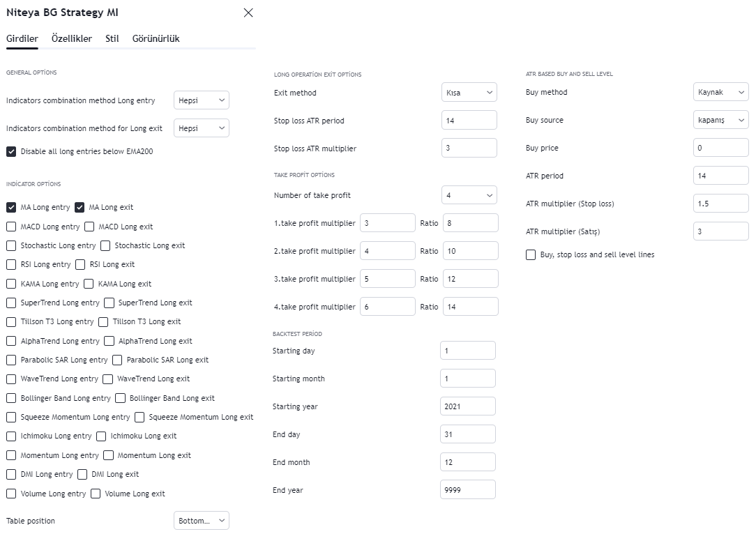Open Indicators combination method Long entry dropdown
This screenshot has height=534, width=756.
click(201, 100)
